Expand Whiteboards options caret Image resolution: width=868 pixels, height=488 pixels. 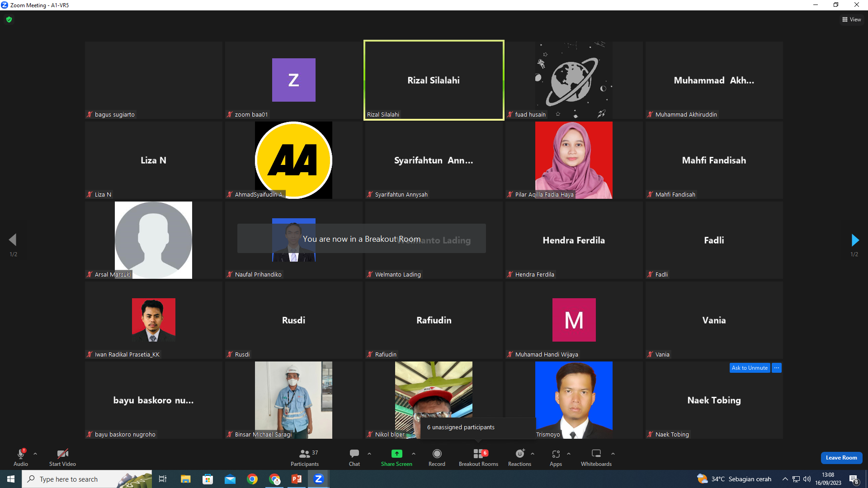613,454
